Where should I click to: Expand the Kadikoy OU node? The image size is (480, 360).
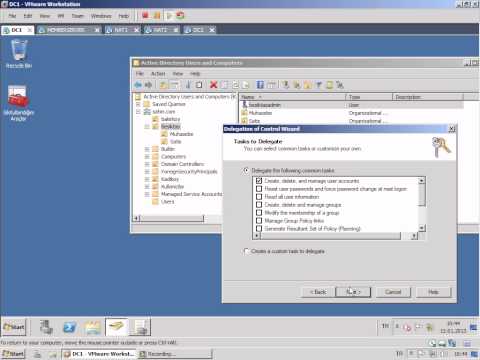click(x=147, y=179)
